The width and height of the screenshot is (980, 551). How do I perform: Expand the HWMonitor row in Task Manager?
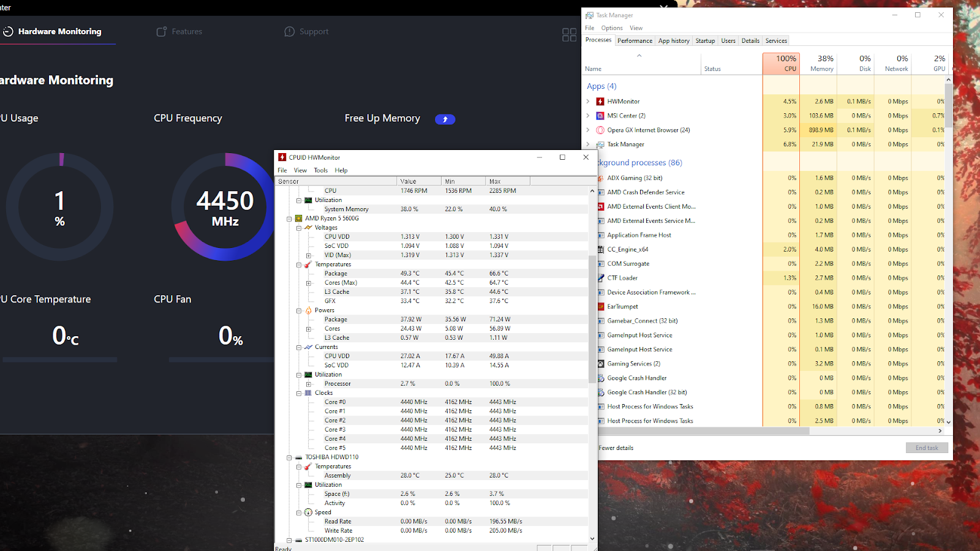pos(588,102)
